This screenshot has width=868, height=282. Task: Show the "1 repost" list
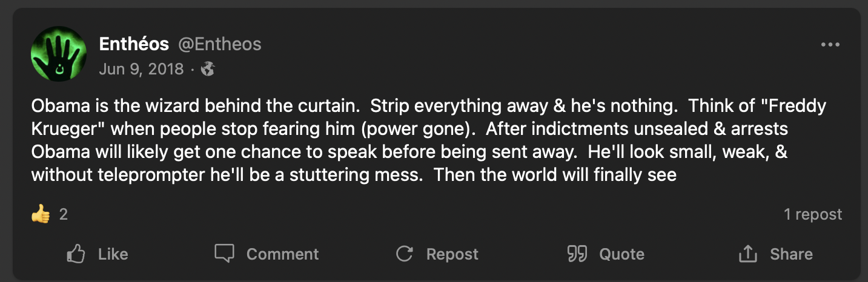coord(812,214)
